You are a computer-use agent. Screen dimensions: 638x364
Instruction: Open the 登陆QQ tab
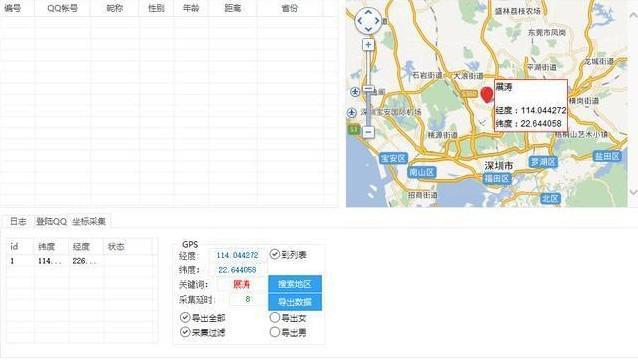click(x=51, y=221)
